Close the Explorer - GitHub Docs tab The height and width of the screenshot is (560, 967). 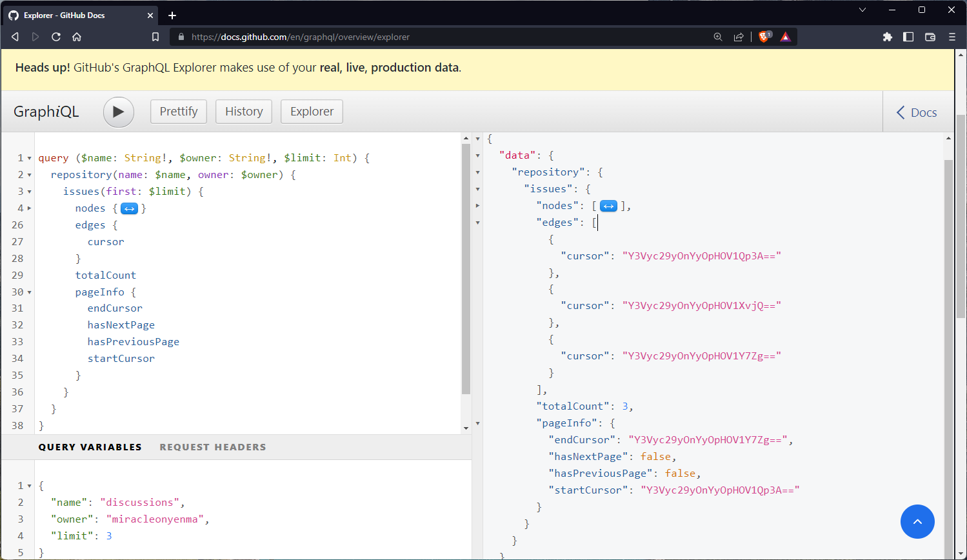coord(150,15)
